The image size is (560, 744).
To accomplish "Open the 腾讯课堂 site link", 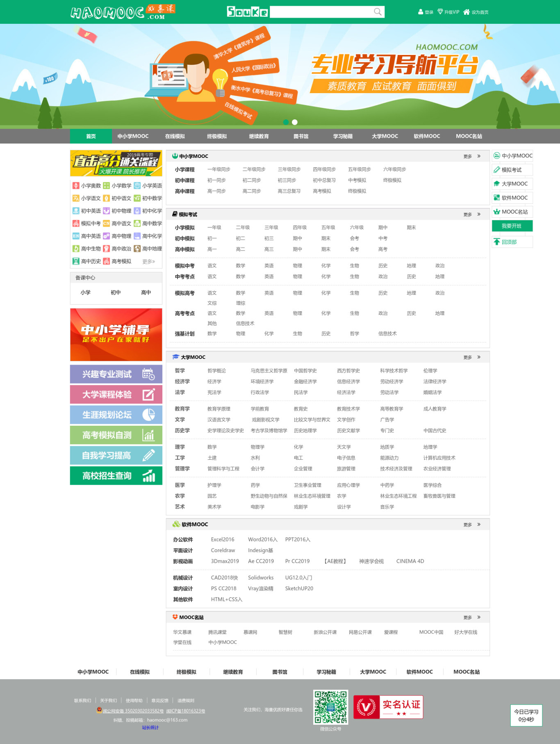I will (x=217, y=632).
